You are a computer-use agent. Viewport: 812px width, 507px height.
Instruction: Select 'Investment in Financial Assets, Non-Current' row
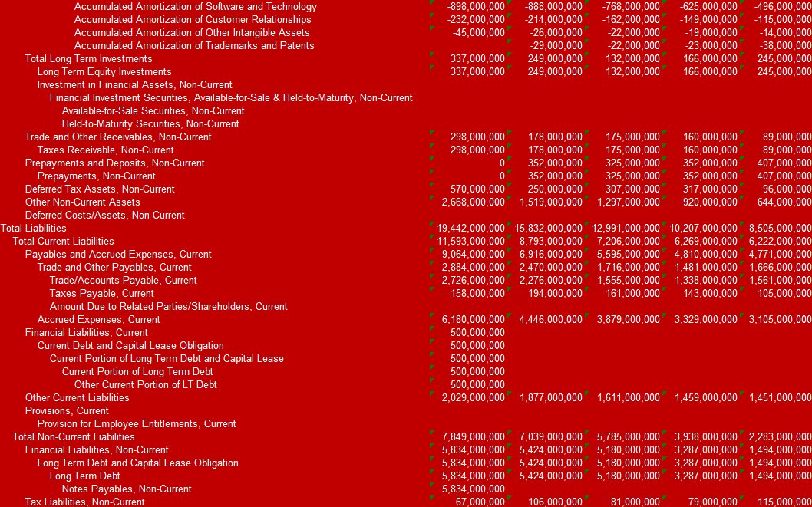[x=134, y=85]
